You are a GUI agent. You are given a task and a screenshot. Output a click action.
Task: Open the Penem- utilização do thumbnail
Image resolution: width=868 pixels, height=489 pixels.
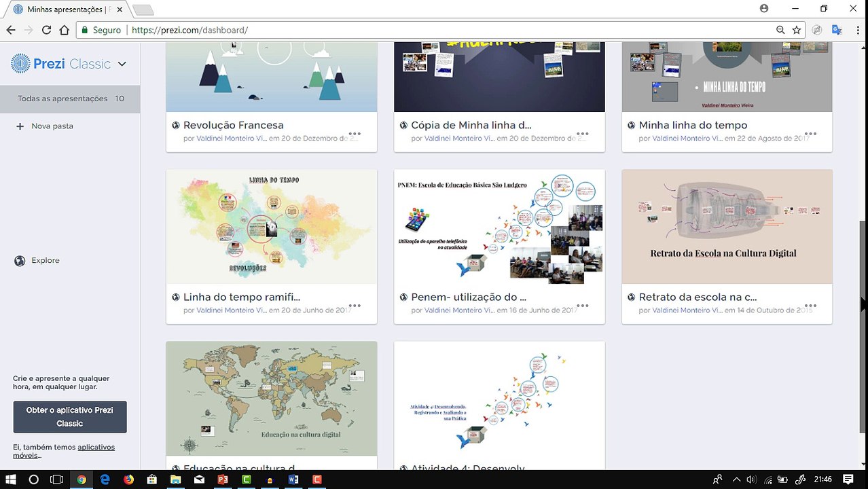[499, 227]
